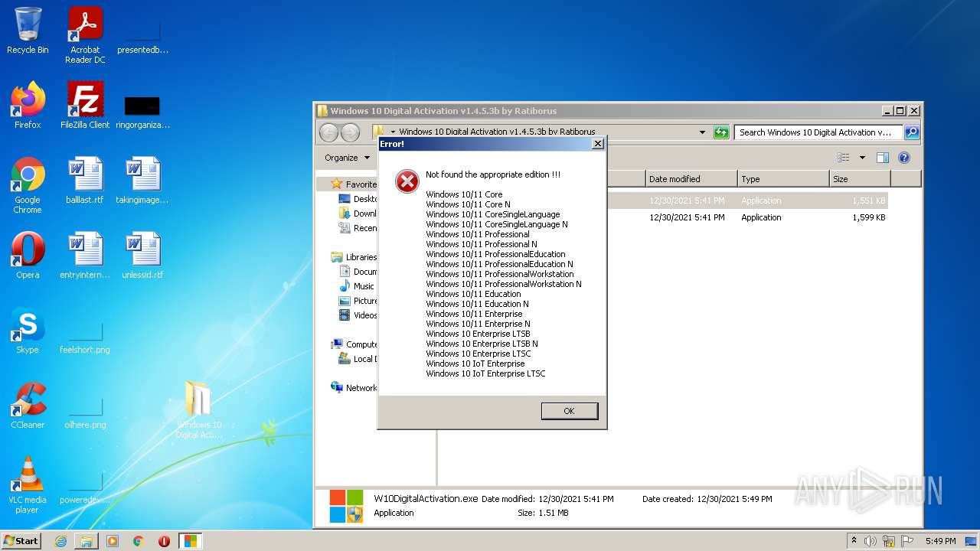Select oilhere.png on desktop
The image size is (980, 551).
(x=85, y=413)
